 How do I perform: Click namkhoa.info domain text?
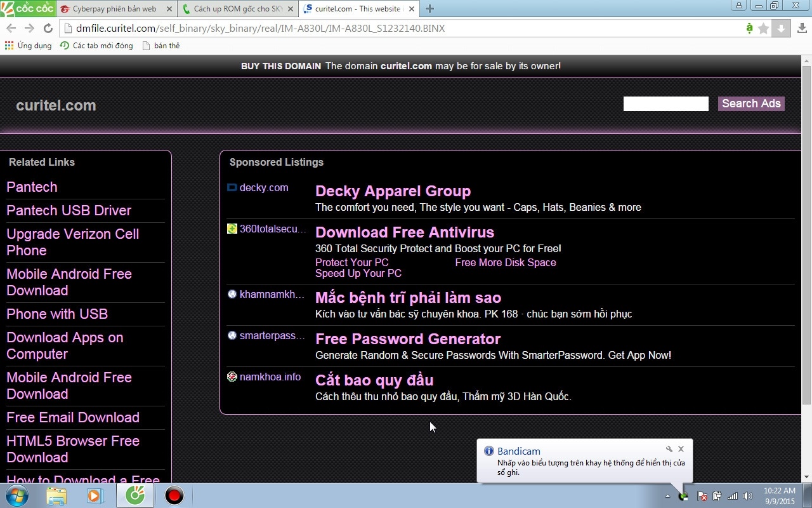point(270,377)
